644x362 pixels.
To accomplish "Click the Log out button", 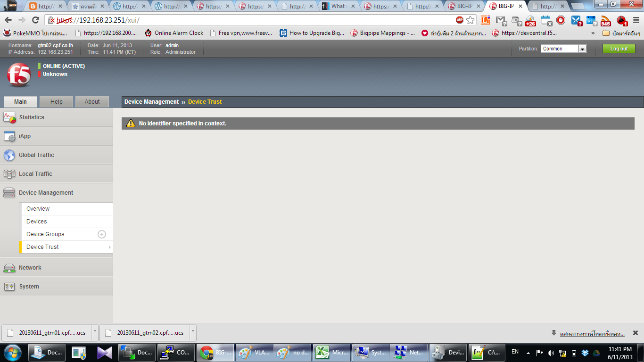I will coord(619,49).
